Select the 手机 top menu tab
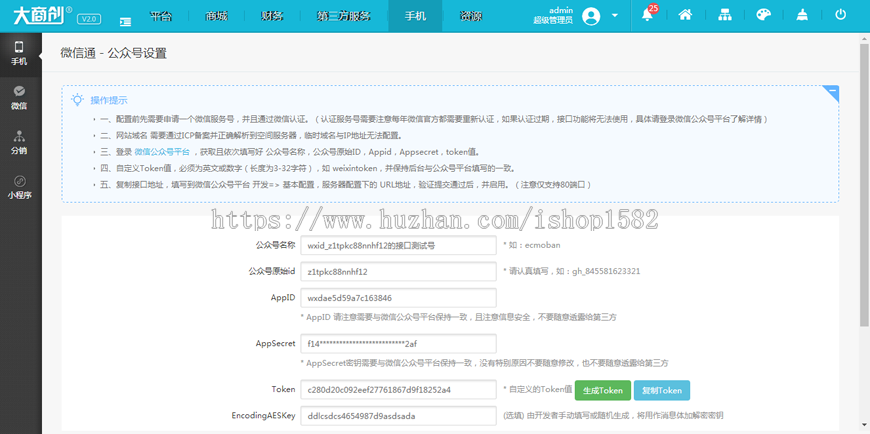 [x=416, y=16]
